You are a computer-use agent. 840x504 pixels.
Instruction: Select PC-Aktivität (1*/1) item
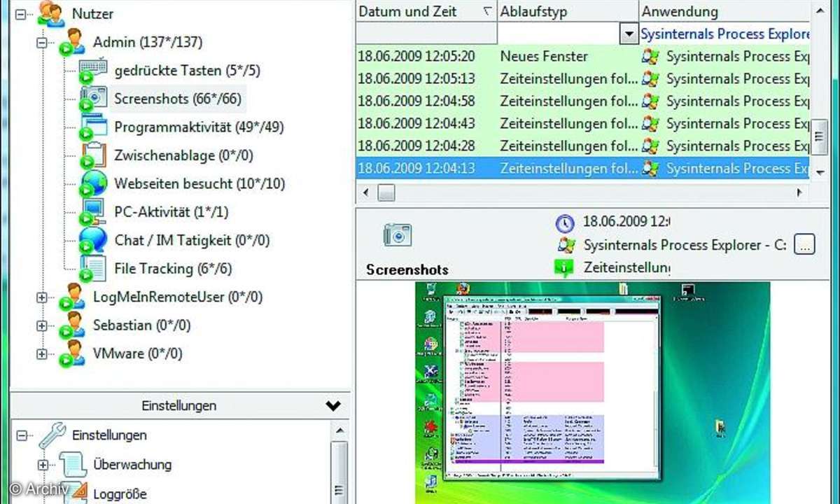point(171,212)
